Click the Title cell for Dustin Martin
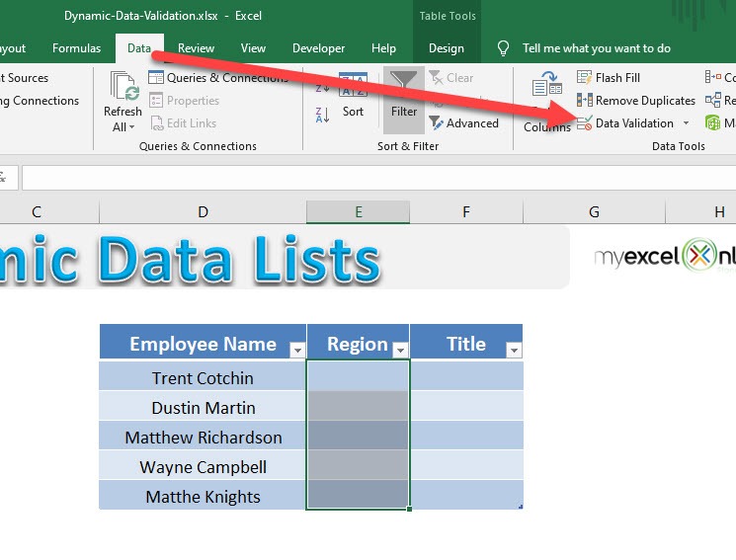 click(x=466, y=406)
